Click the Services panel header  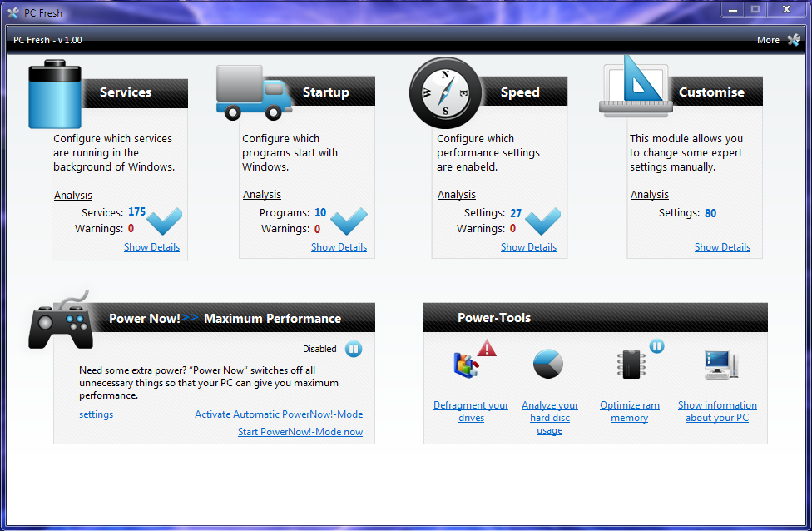click(126, 92)
